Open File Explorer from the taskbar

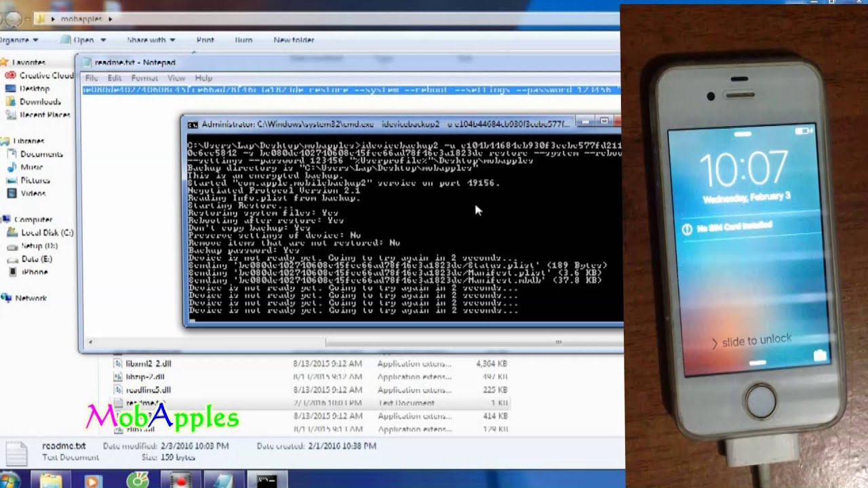pos(51,481)
